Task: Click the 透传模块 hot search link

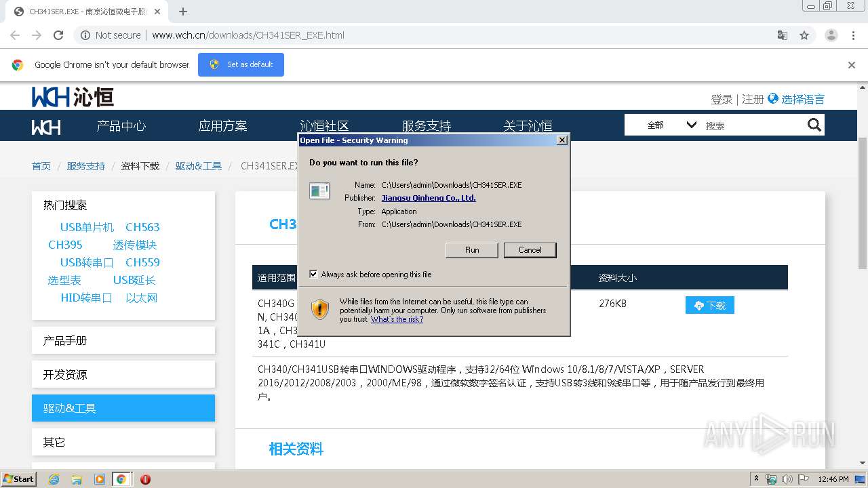Action: click(135, 245)
